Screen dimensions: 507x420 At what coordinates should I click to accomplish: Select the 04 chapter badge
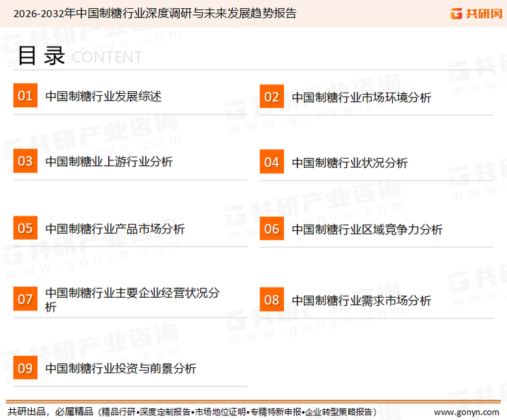click(x=271, y=162)
